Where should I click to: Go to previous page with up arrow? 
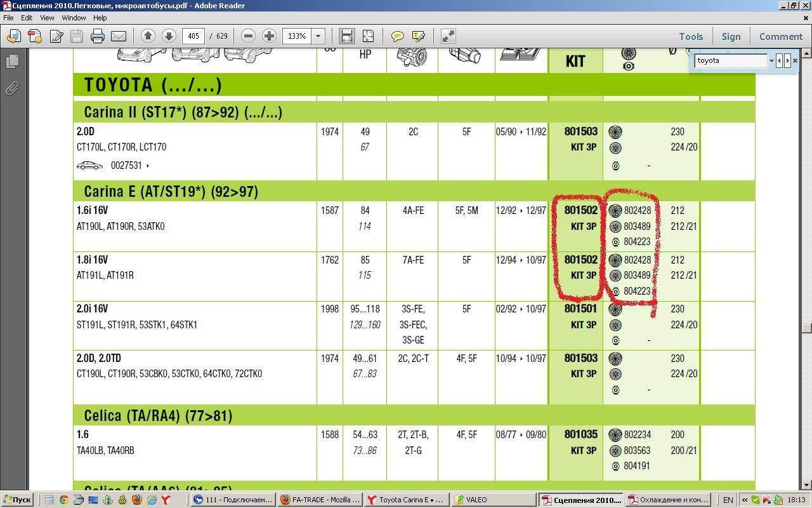tap(148, 36)
